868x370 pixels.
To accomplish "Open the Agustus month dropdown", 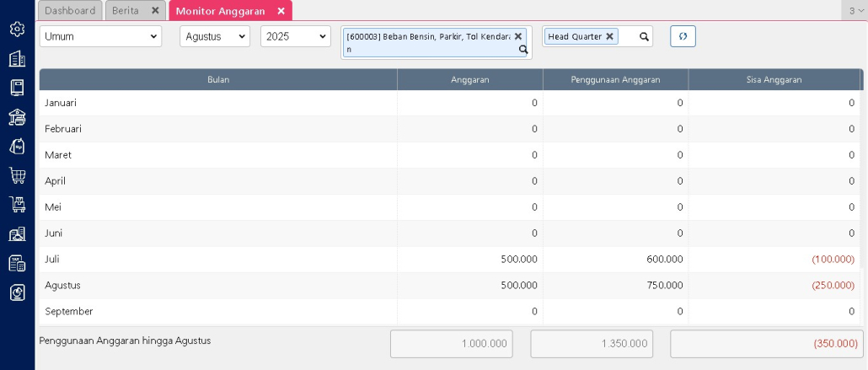I will click(214, 36).
